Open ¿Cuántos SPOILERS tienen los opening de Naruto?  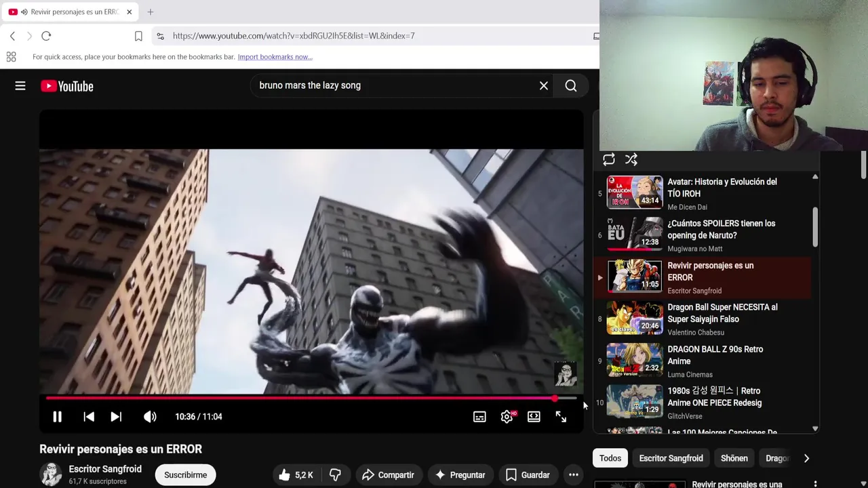[702, 235]
